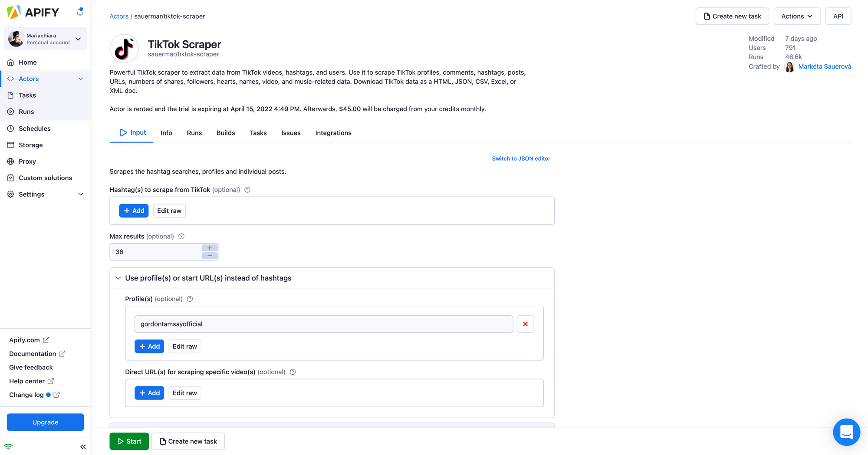Image resolution: width=868 pixels, height=455 pixels.
Task: Go to Home in sidebar
Action: (x=45, y=62)
